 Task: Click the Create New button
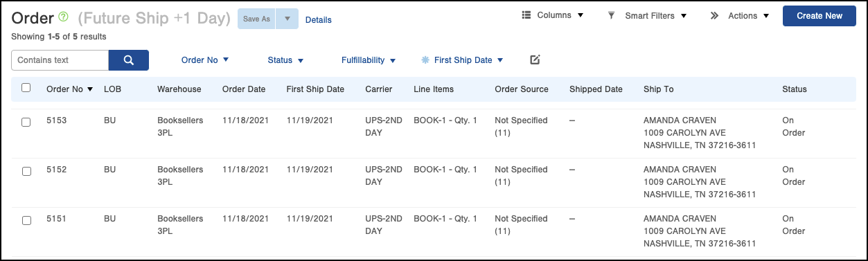(820, 16)
